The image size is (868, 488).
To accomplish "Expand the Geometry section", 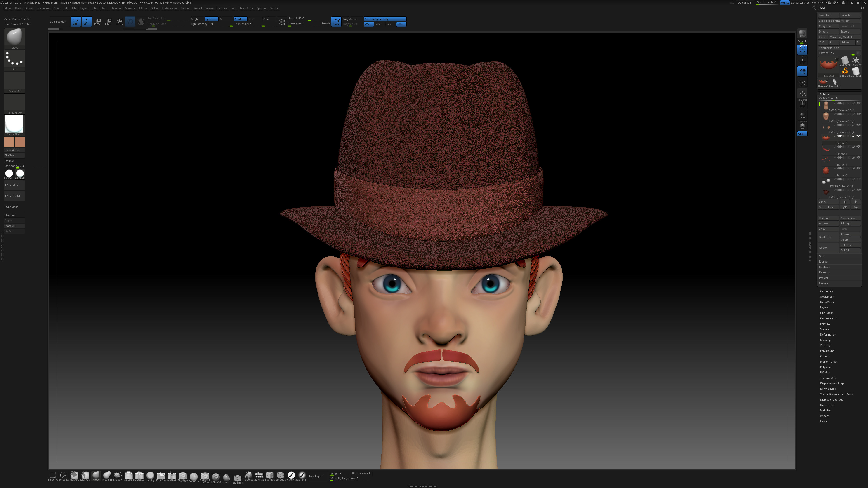I will pos(826,291).
